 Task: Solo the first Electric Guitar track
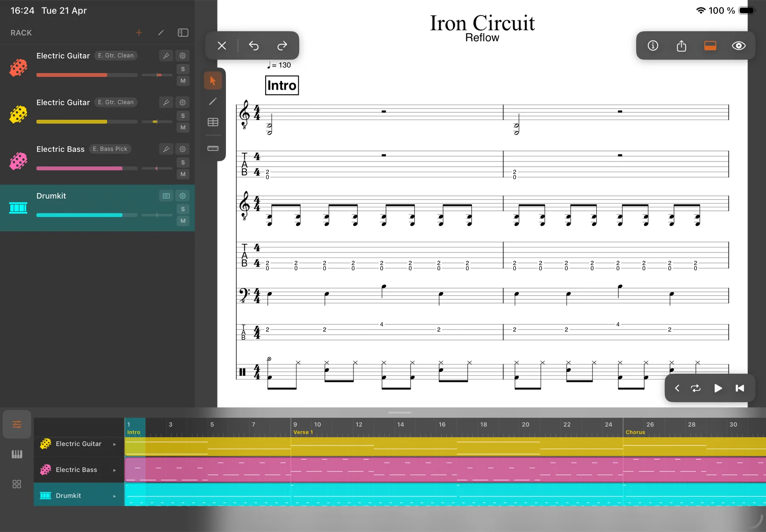click(x=183, y=69)
